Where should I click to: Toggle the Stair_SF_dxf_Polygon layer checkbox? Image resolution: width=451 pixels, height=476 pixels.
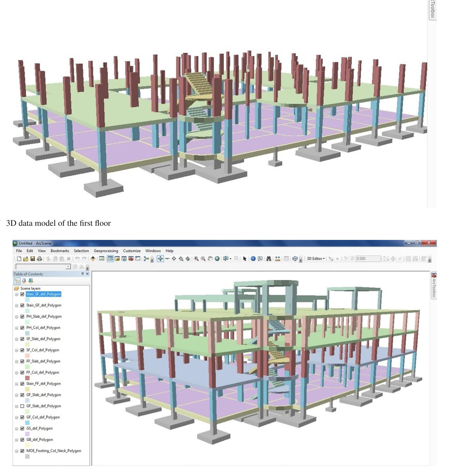(22, 294)
